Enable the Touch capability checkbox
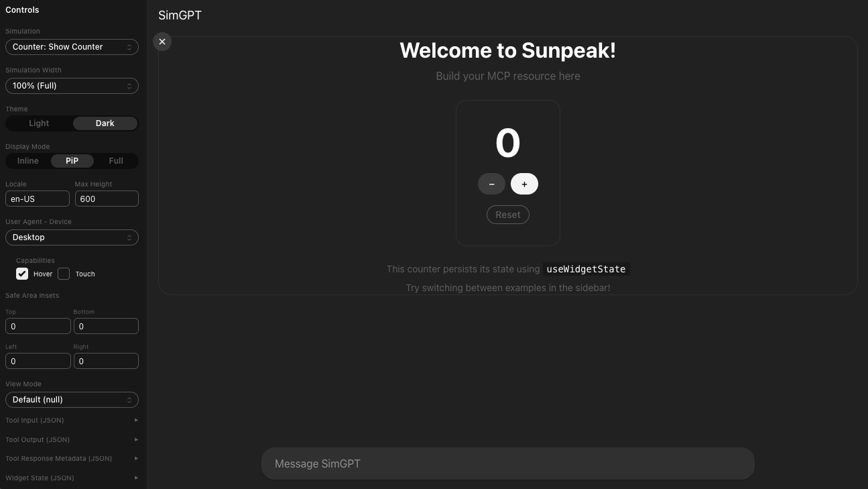This screenshot has width=868, height=489. (64, 274)
